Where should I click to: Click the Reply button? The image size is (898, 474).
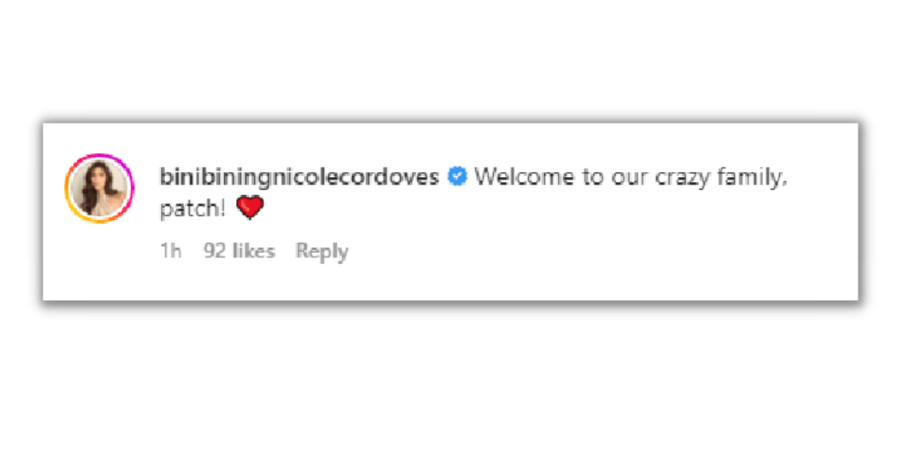point(322,251)
